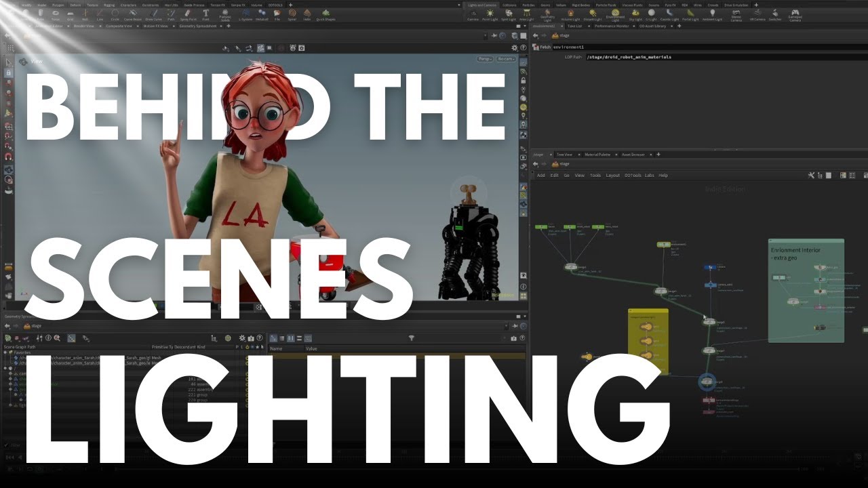Switch to the Render View pane tab
Viewport: 868px width, 488px height.
click(83, 26)
